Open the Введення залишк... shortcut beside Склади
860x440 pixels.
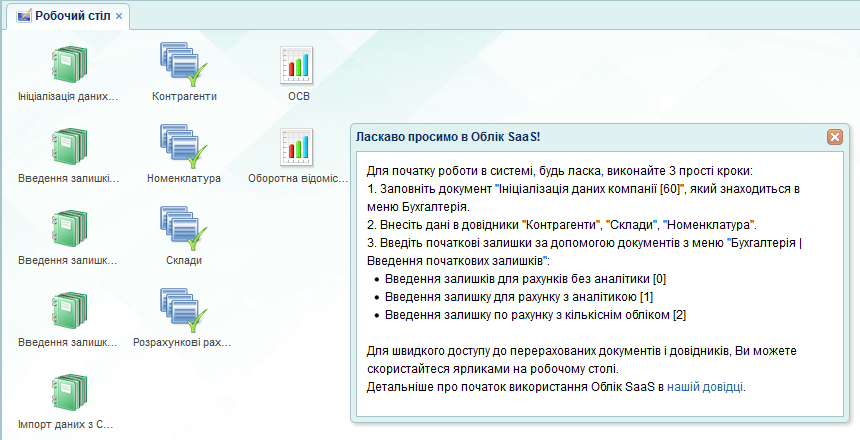pos(69,229)
